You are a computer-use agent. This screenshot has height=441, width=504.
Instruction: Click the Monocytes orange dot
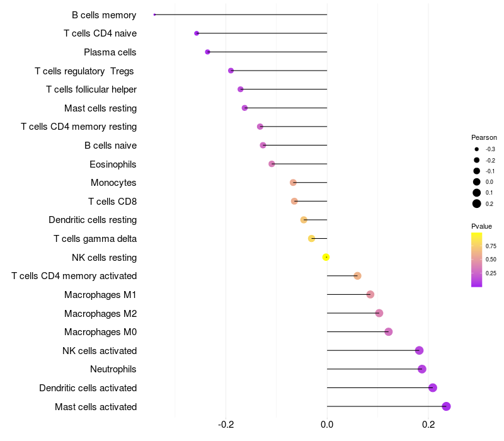click(x=293, y=183)
